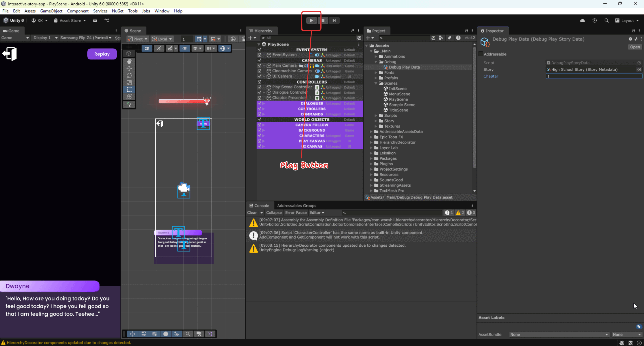Click the Play button in toolbar

[x=311, y=21]
